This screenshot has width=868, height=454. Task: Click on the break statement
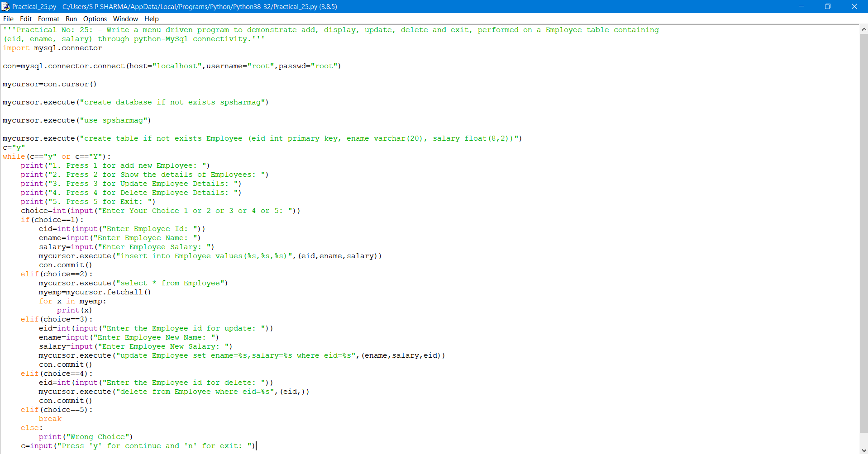50,419
